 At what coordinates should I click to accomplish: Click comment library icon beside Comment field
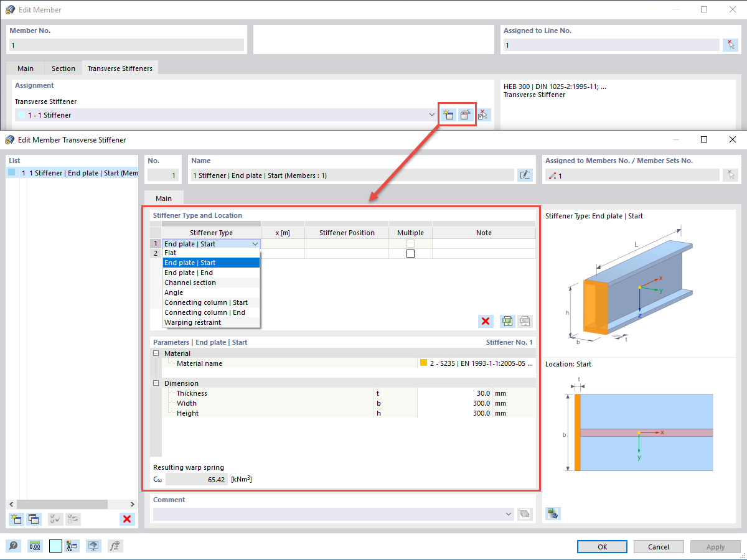coord(525,514)
